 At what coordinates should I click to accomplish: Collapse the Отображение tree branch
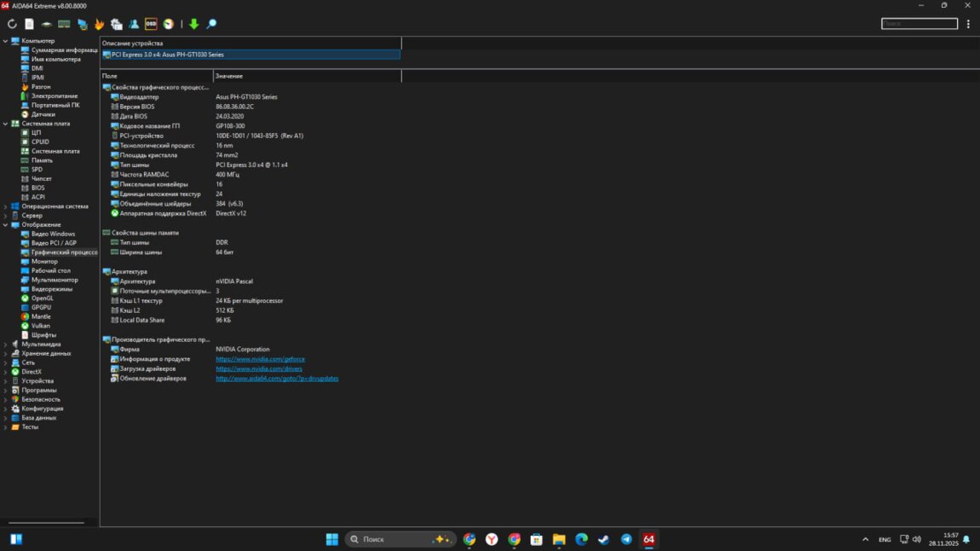pyautogui.click(x=5, y=224)
